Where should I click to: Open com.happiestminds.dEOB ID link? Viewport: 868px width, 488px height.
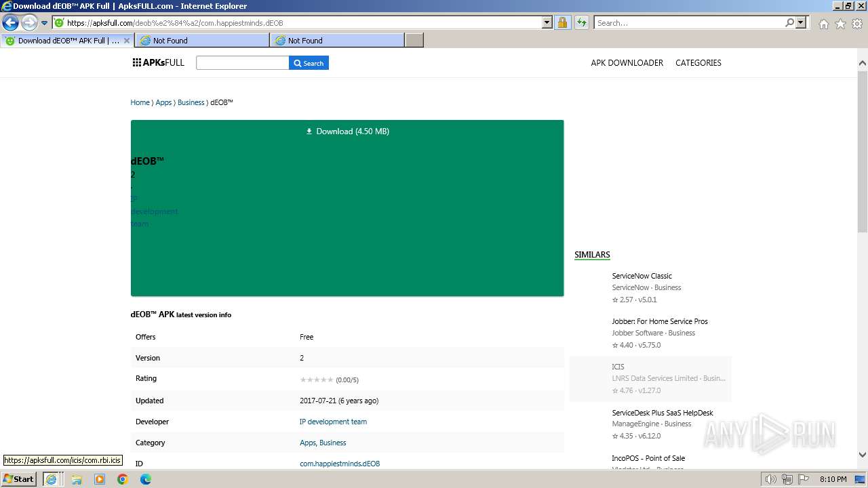point(340,464)
